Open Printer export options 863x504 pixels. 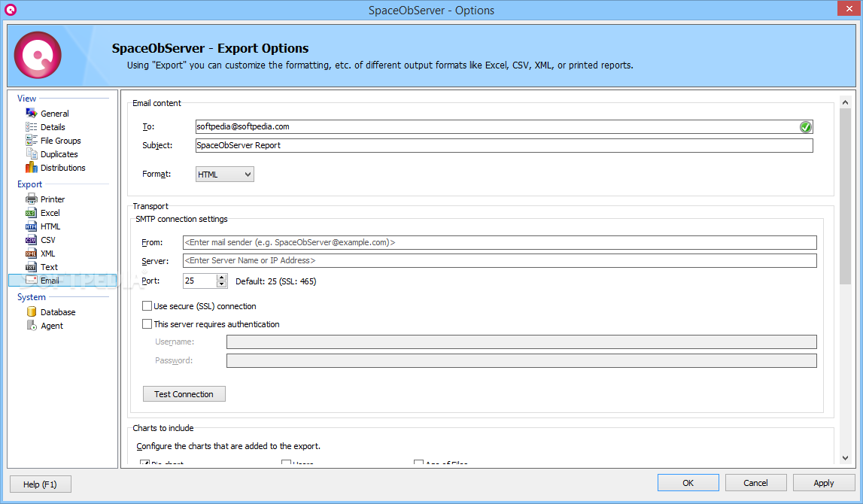pos(45,199)
